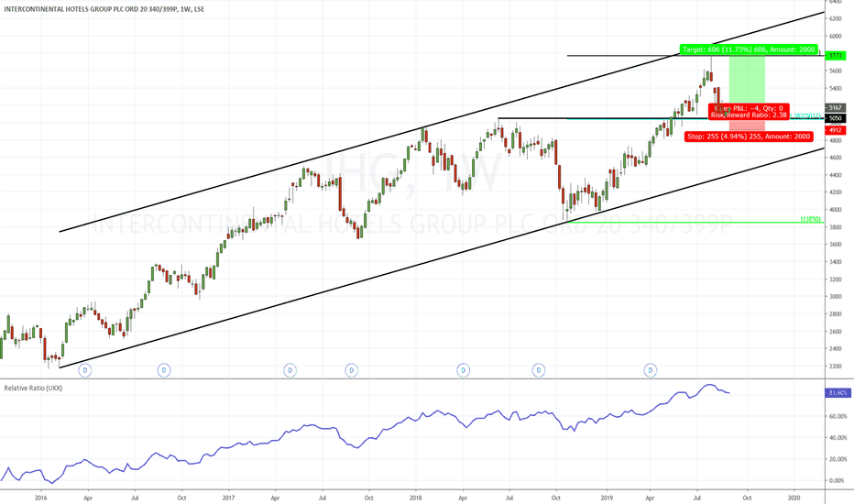Click the INTERCONTINENTAL HOTELS GROUP chart title
This screenshot has height=504, width=854.
(x=104, y=9)
